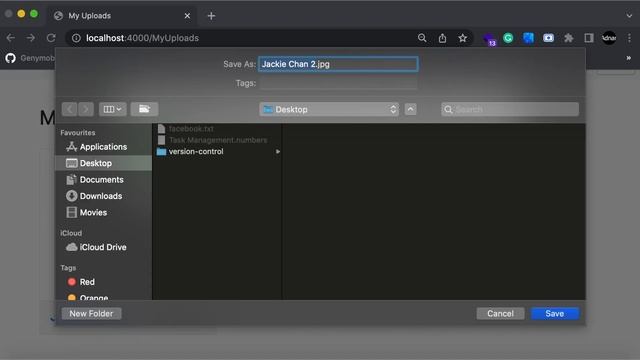Image resolution: width=640 pixels, height=360 pixels.
Task: Click the browser forward arrow
Action: pos(31,38)
